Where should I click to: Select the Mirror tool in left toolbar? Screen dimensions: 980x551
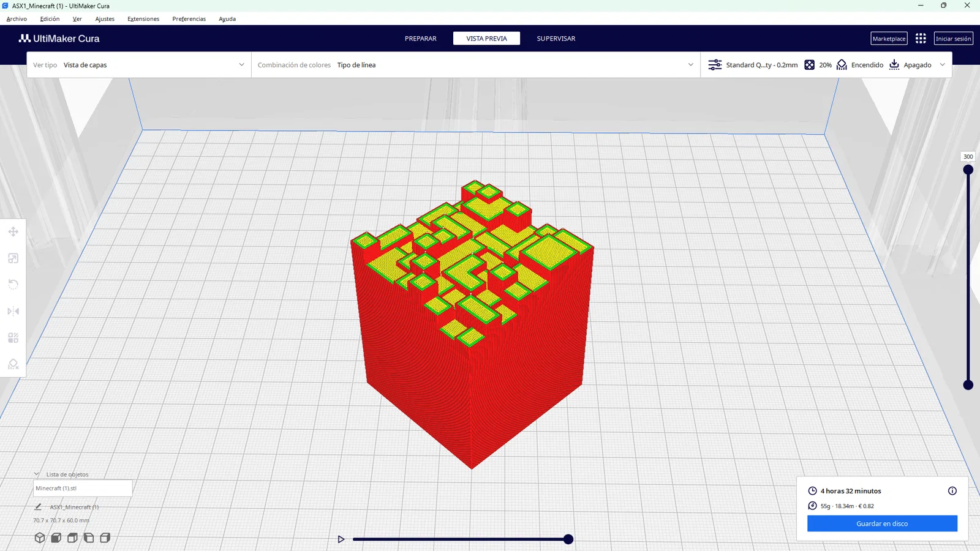[13, 311]
